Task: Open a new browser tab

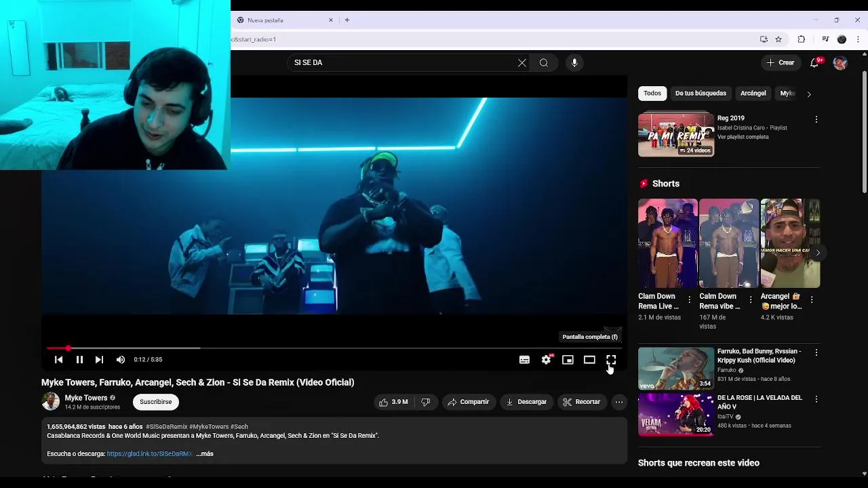Action: point(347,20)
